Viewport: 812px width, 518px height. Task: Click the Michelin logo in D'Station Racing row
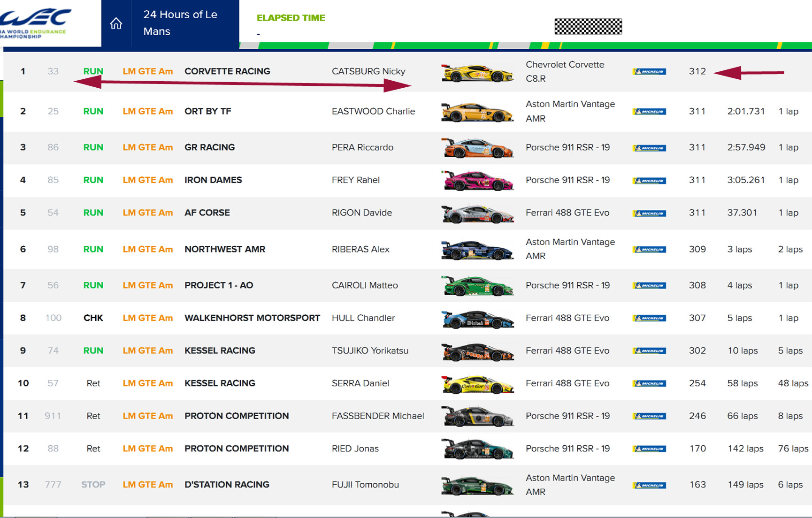(x=649, y=485)
